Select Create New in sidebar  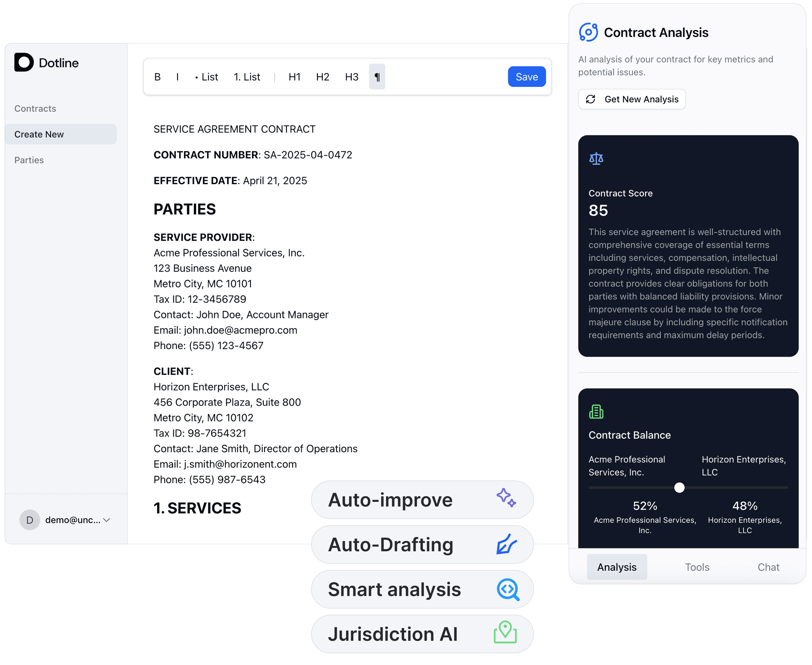61,134
